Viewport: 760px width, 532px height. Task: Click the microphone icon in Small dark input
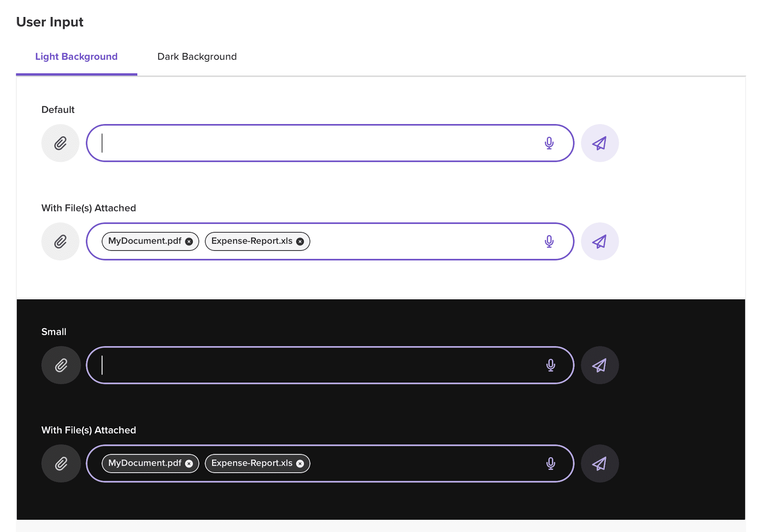pyautogui.click(x=551, y=365)
